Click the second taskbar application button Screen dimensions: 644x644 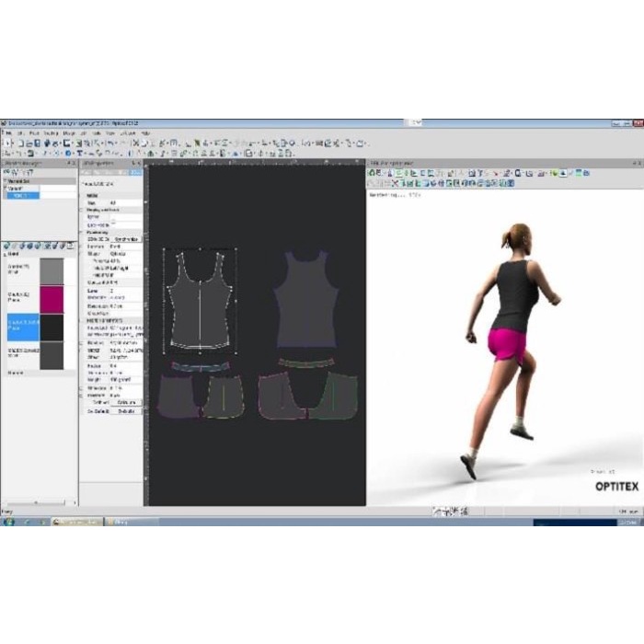coord(131,522)
